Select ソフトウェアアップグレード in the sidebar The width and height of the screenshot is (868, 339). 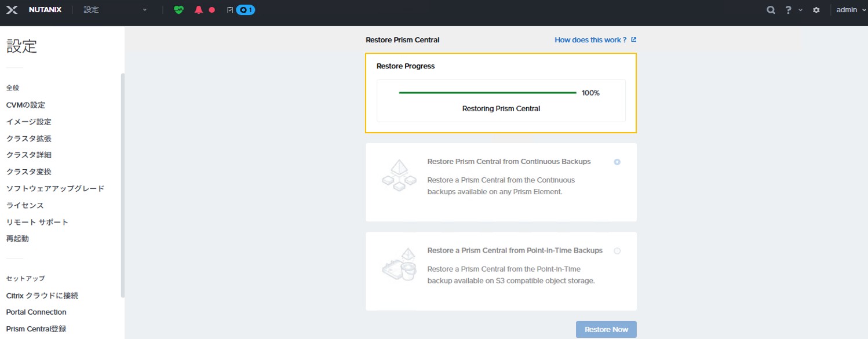(x=55, y=188)
